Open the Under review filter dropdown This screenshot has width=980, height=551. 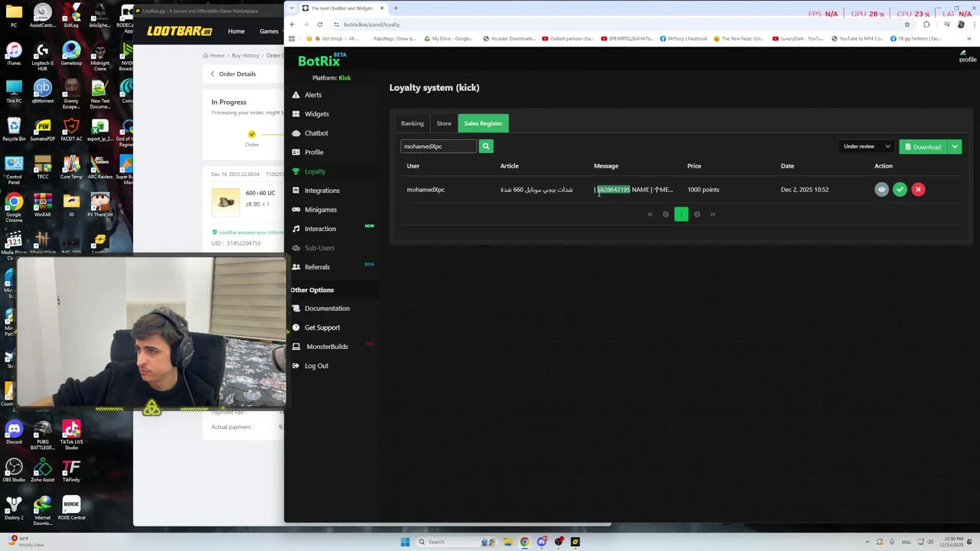point(867,146)
